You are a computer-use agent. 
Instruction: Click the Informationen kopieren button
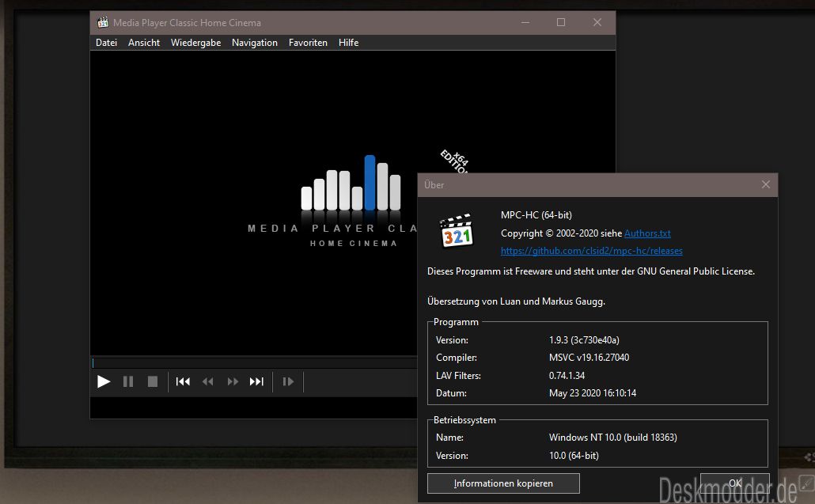click(503, 483)
